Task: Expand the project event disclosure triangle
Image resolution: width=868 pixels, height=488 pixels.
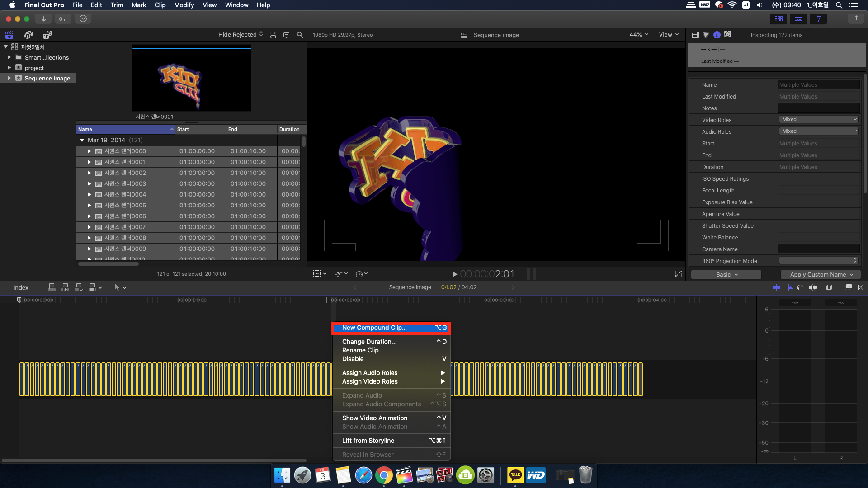Action: click(x=9, y=68)
